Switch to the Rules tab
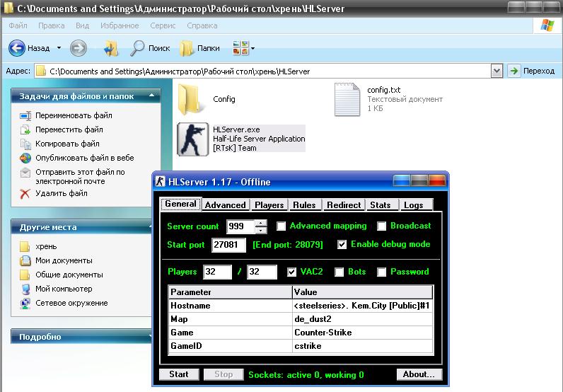The image size is (563, 392). pos(304,204)
